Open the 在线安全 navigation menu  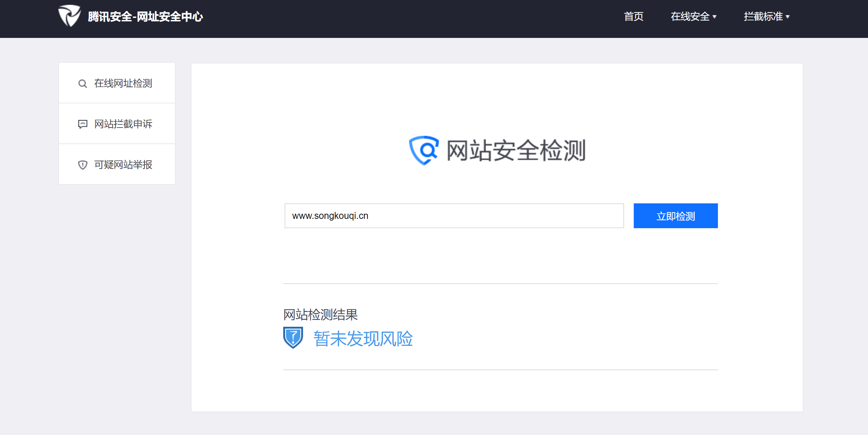(690, 17)
